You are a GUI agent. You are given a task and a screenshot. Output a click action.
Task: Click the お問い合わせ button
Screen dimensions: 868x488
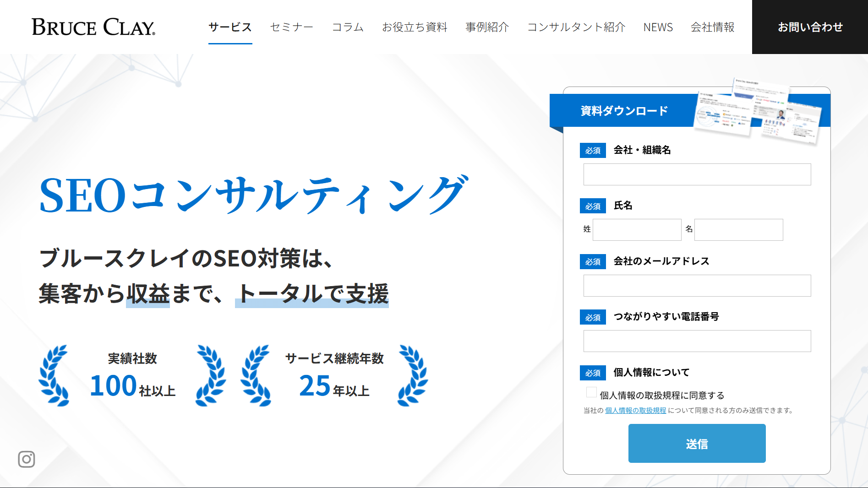[810, 27]
